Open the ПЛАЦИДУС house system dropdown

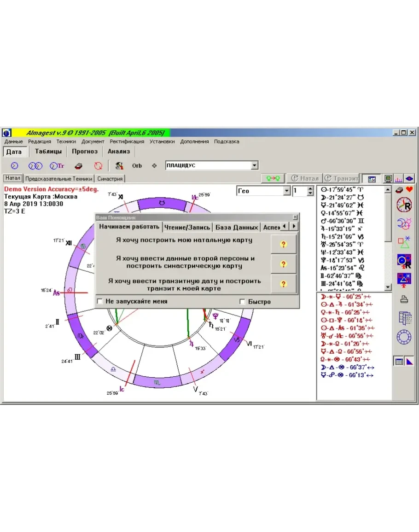[255, 166]
